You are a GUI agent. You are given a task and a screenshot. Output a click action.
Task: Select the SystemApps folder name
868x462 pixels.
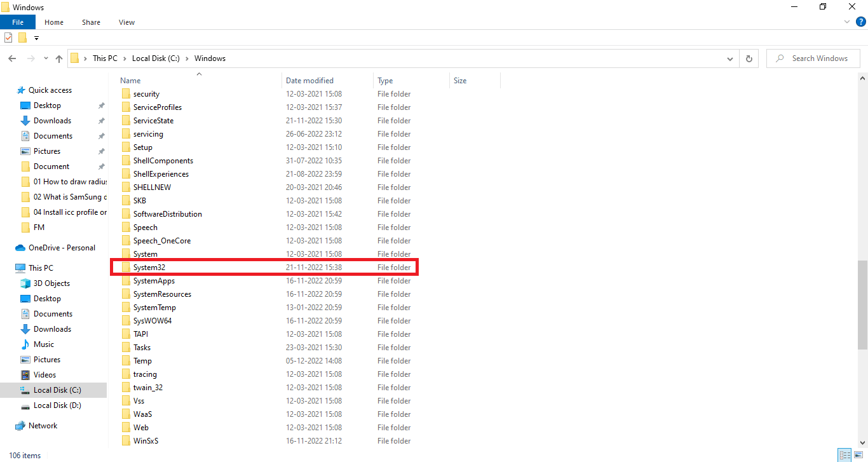coord(154,281)
